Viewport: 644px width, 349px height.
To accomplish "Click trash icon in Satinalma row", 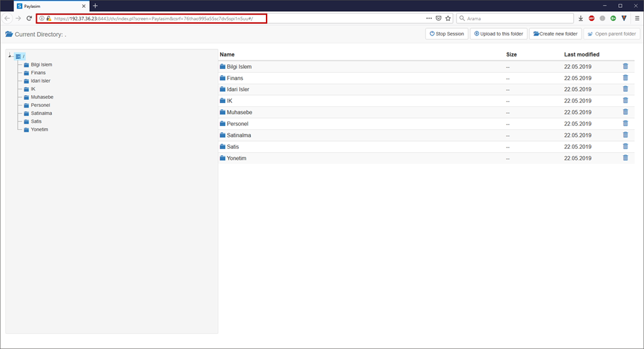I will 625,134.
